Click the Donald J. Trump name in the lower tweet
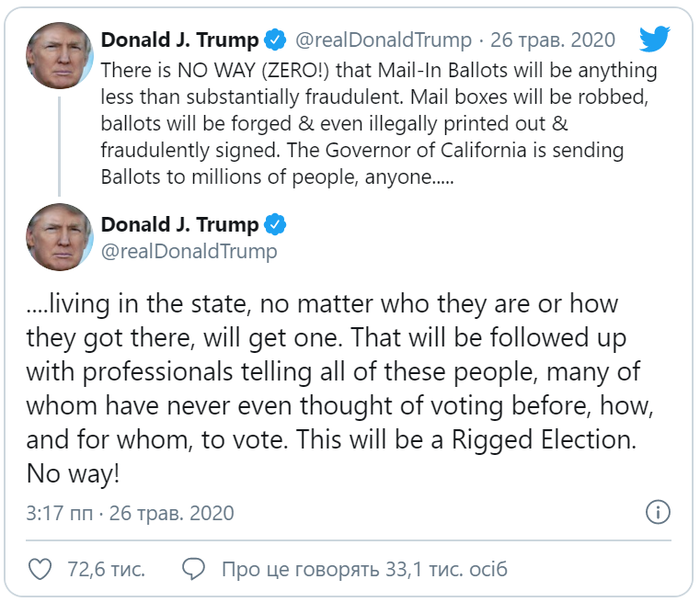The height and width of the screenshot is (602, 700). tap(179, 224)
